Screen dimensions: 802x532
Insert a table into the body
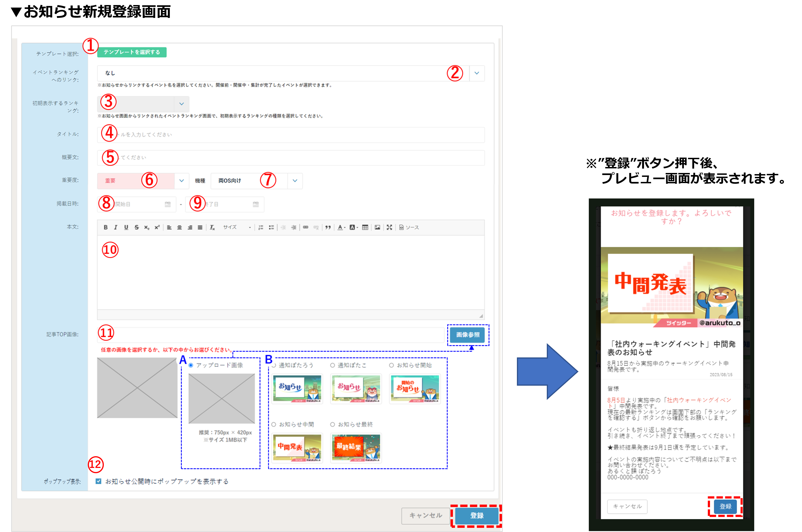coord(365,227)
